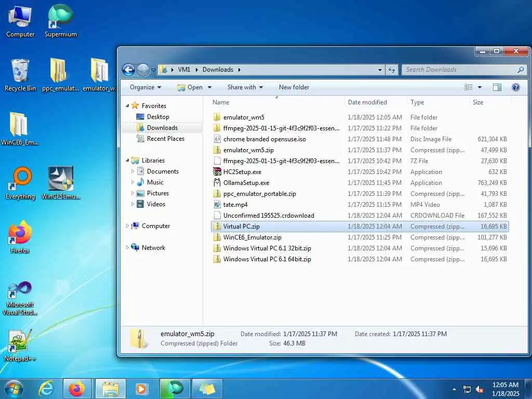The width and height of the screenshot is (532, 399).
Task: Click Downloads in the address path
Action: (218, 70)
